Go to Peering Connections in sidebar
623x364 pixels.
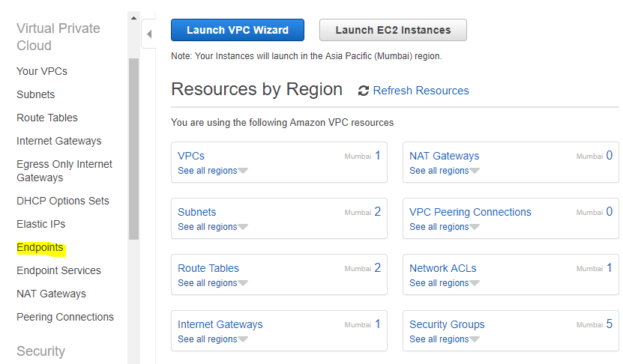[65, 317]
